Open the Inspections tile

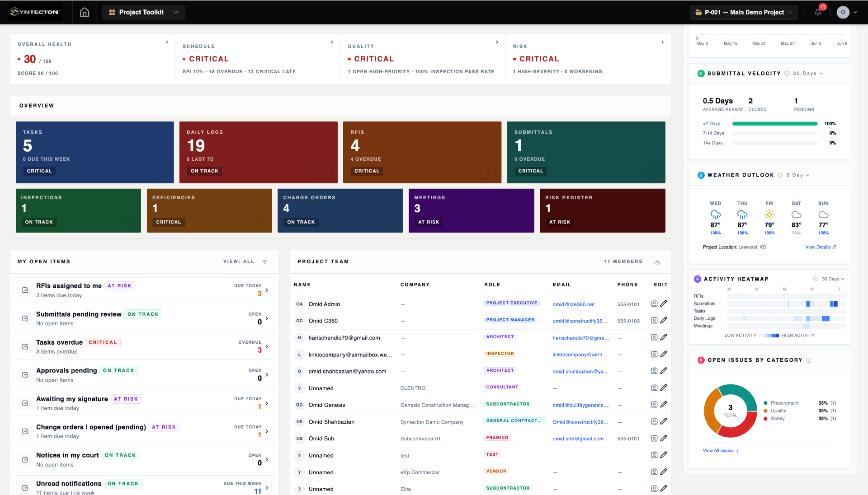click(x=78, y=210)
